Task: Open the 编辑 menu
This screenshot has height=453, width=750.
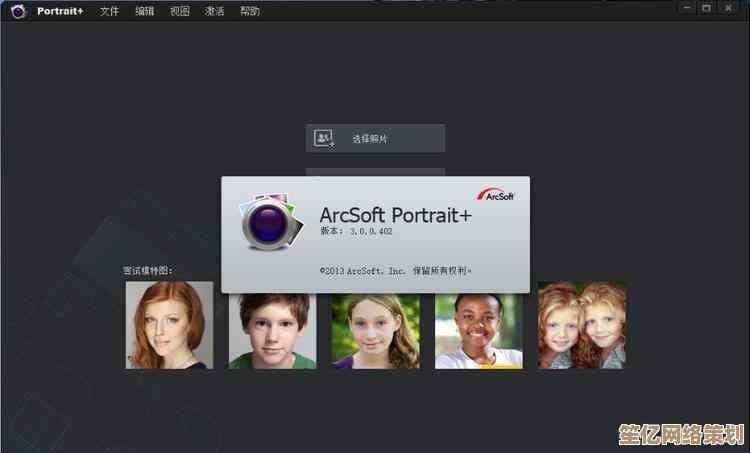Action: (x=145, y=12)
